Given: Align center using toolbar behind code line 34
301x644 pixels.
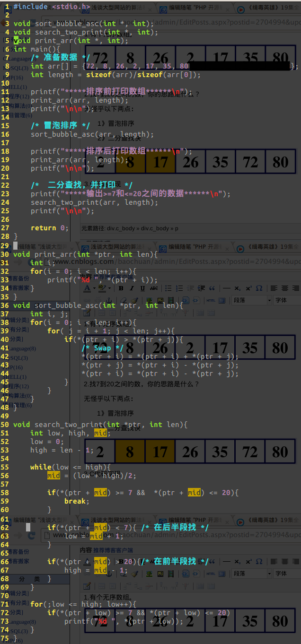Looking at the screenshot, I should [285, 288].
